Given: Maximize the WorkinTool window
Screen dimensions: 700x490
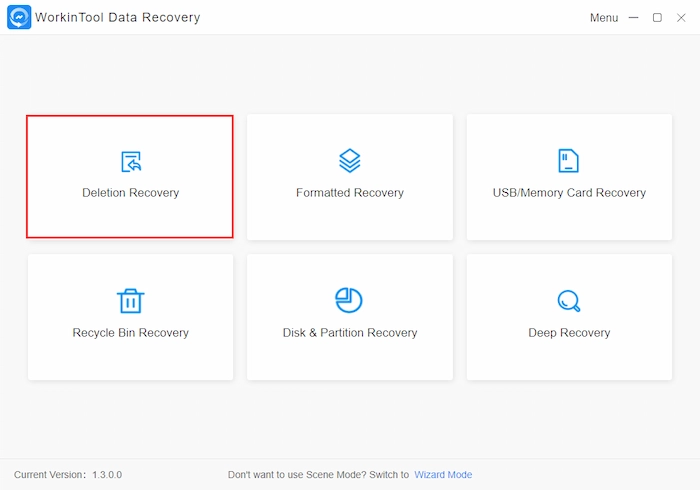Looking at the screenshot, I should 657,18.
